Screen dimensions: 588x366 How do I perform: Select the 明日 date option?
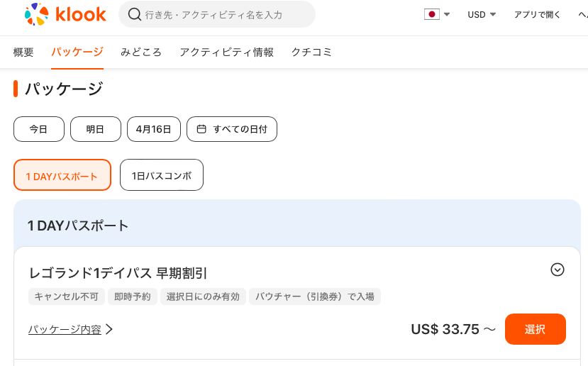point(96,129)
